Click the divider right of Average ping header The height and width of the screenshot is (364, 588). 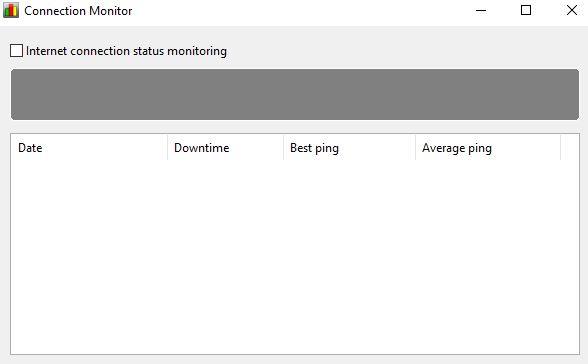coord(561,148)
